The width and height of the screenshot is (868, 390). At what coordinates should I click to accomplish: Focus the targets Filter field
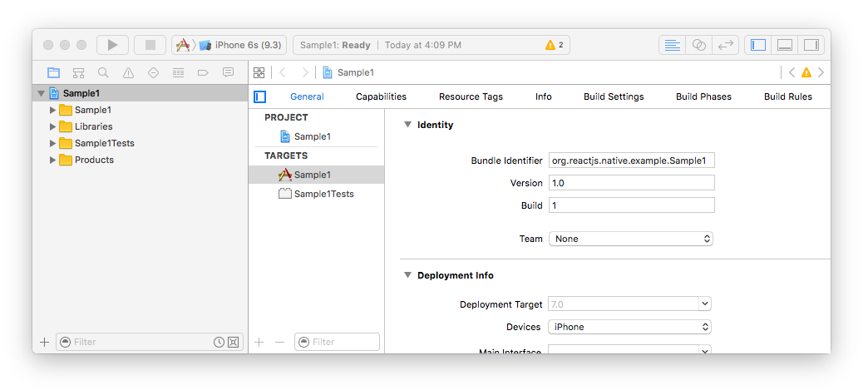click(337, 343)
